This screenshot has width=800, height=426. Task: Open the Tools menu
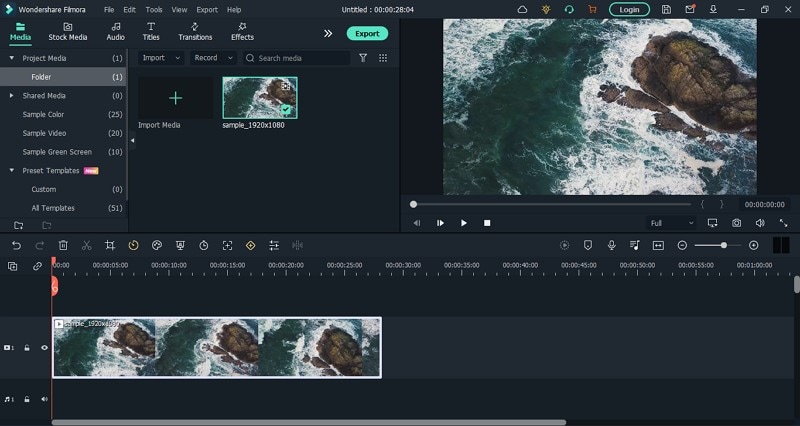click(x=153, y=9)
